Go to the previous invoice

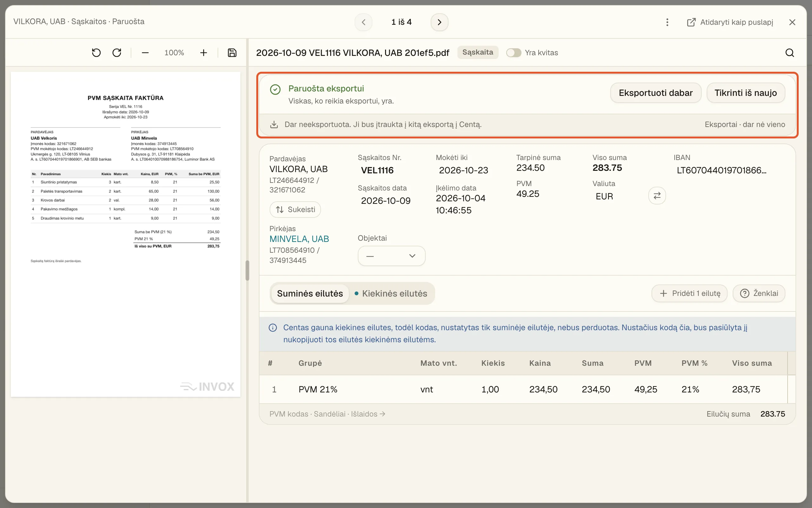pyautogui.click(x=363, y=22)
